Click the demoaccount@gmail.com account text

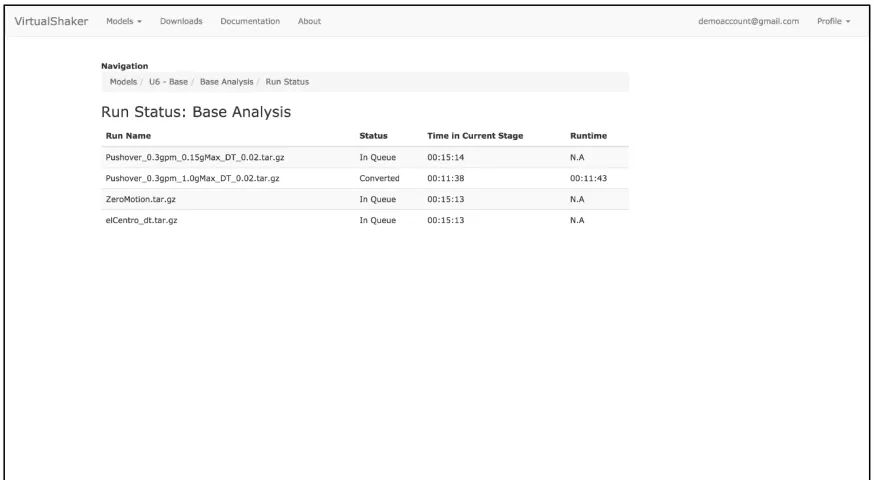click(748, 21)
